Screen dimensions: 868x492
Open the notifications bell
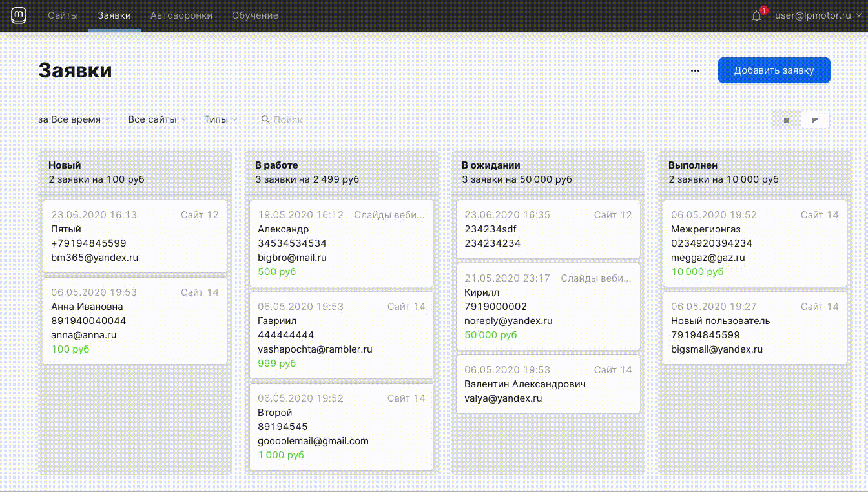pyautogui.click(x=757, y=16)
